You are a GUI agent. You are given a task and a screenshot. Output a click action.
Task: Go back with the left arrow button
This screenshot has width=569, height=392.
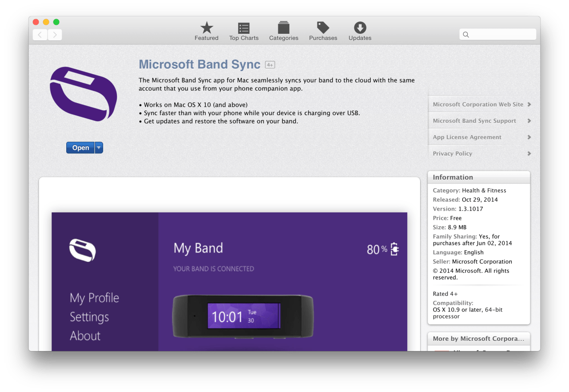pyautogui.click(x=40, y=35)
